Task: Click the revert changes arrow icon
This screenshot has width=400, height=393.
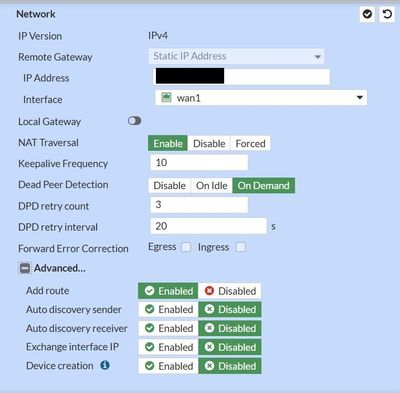Action: [387, 14]
